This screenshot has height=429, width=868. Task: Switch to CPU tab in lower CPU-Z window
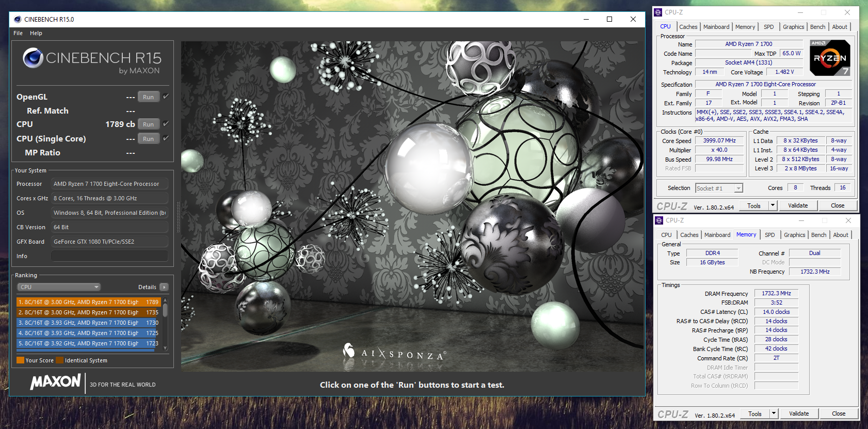667,235
